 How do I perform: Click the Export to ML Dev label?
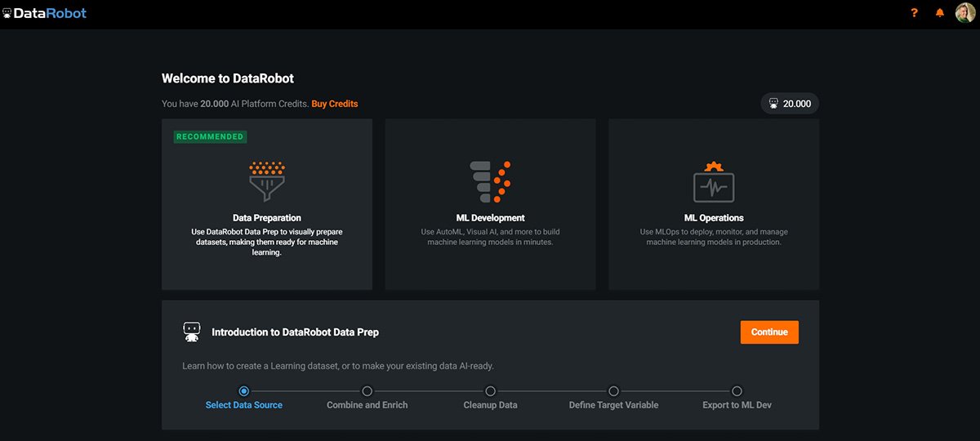tap(737, 405)
